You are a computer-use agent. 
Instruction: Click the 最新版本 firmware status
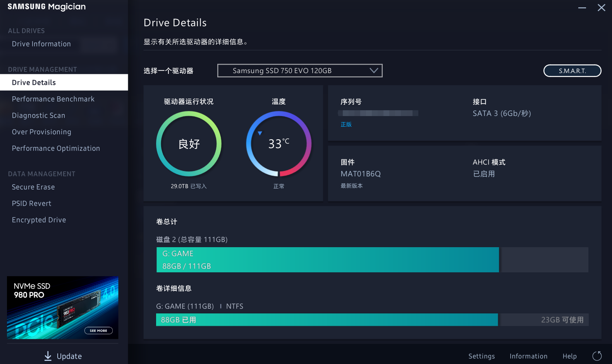pos(351,186)
